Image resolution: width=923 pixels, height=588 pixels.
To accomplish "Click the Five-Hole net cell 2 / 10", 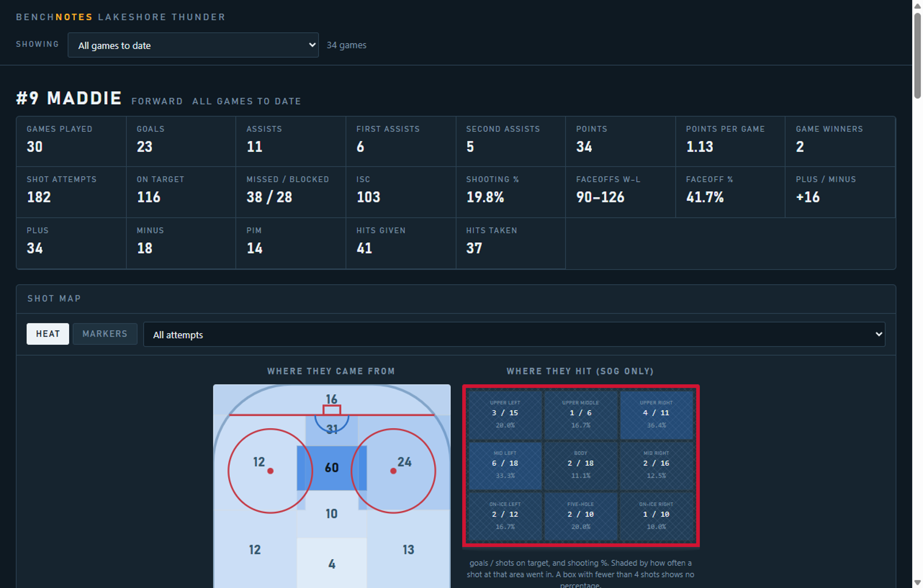I will pos(580,516).
